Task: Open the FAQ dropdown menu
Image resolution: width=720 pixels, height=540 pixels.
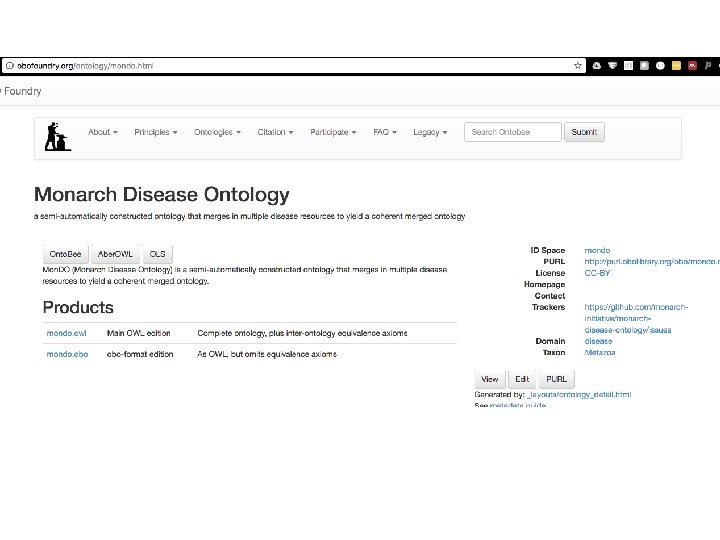Action: coord(385,132)
